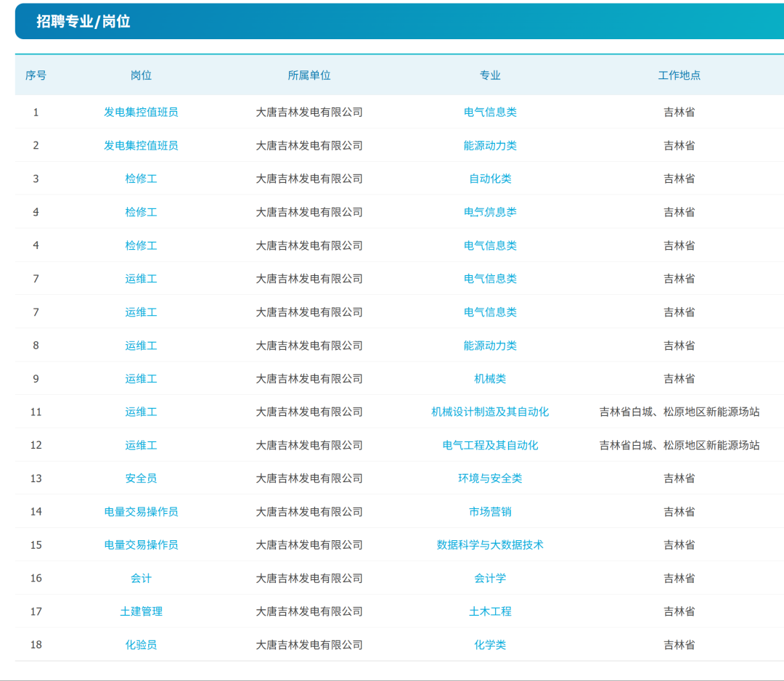Viewport: 784px width, 681px height.
Task: Click 土木工程 major link
Action: coord(490,611)
